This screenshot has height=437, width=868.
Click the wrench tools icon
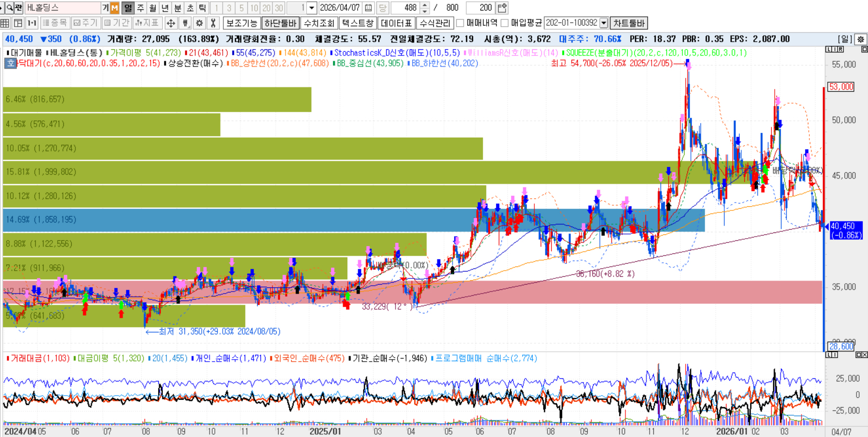tap(213, 23)
